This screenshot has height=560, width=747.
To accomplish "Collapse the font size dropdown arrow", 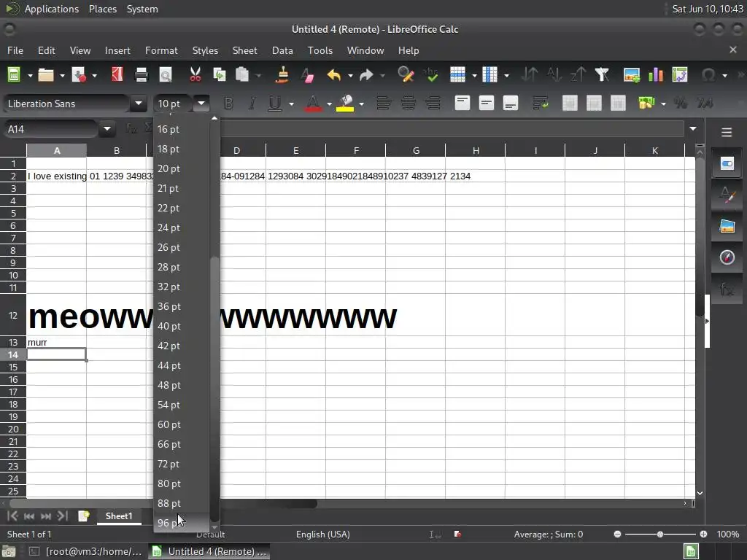I will (x=201, y=104).
